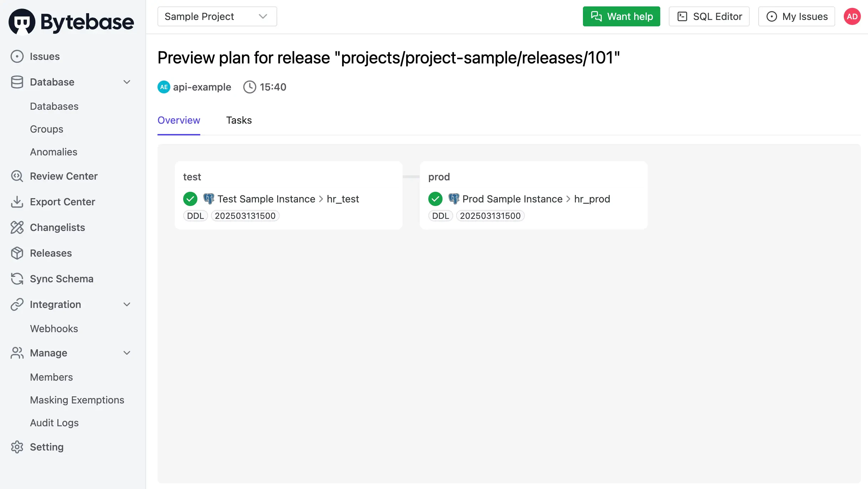Click the Changelists icon in sidebar
Viewport: 868px width, 489px height.
coord(17,227)
